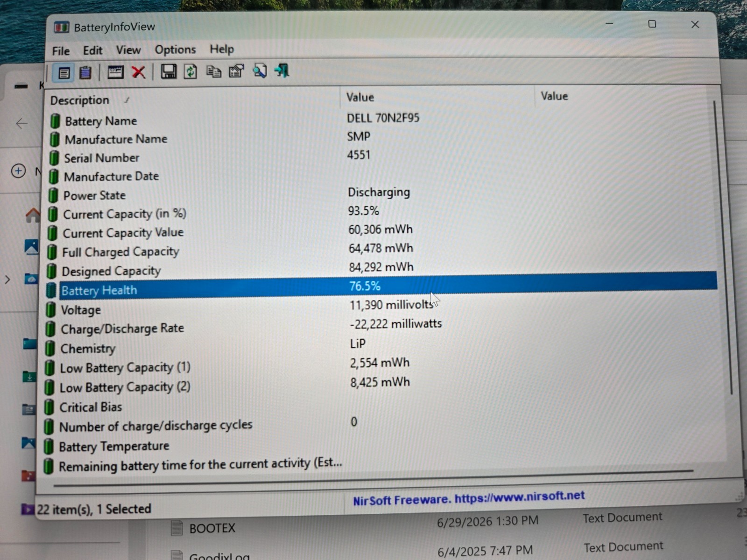This screenshot has width=747, height=560.
Task: Open the Edit menu
Action: tap(92, 50)
